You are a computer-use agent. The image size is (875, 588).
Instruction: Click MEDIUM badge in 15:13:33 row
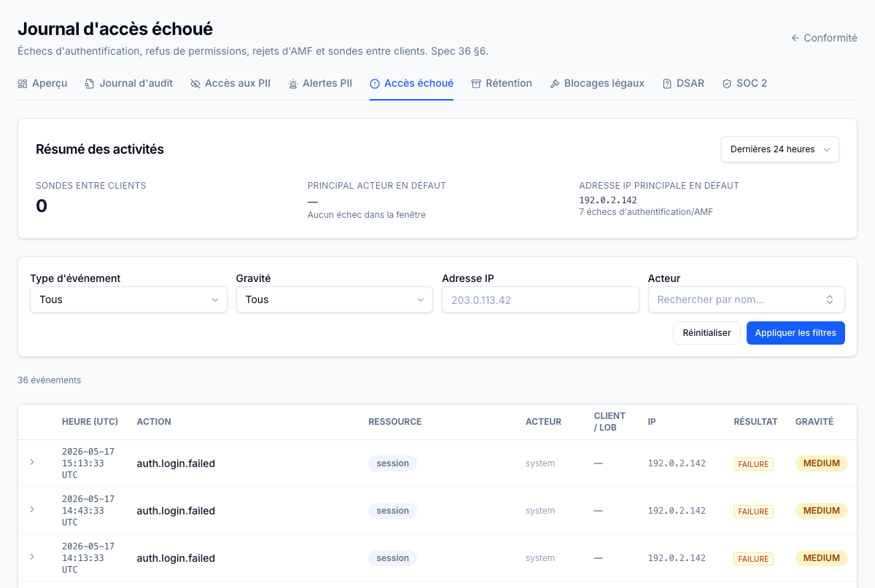[x=822, y=463]
